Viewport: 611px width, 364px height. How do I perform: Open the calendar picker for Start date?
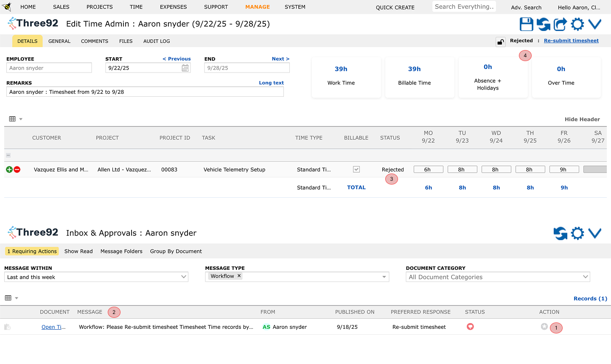185,68
